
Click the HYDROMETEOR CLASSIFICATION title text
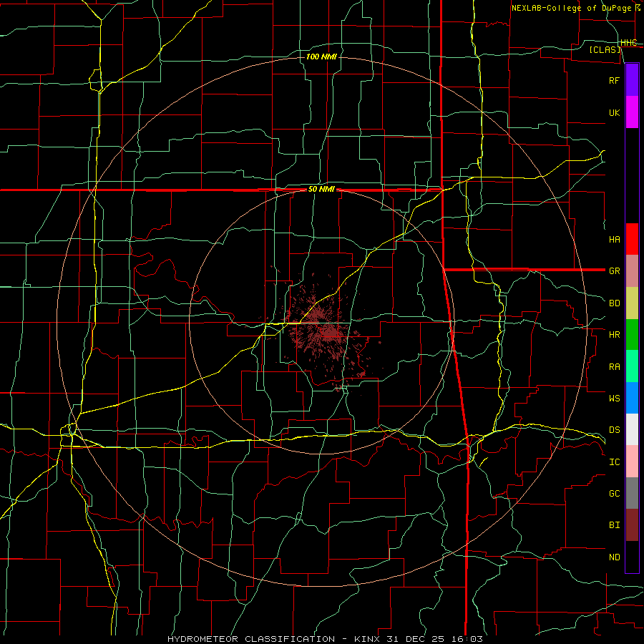click(x=251, y=639)
